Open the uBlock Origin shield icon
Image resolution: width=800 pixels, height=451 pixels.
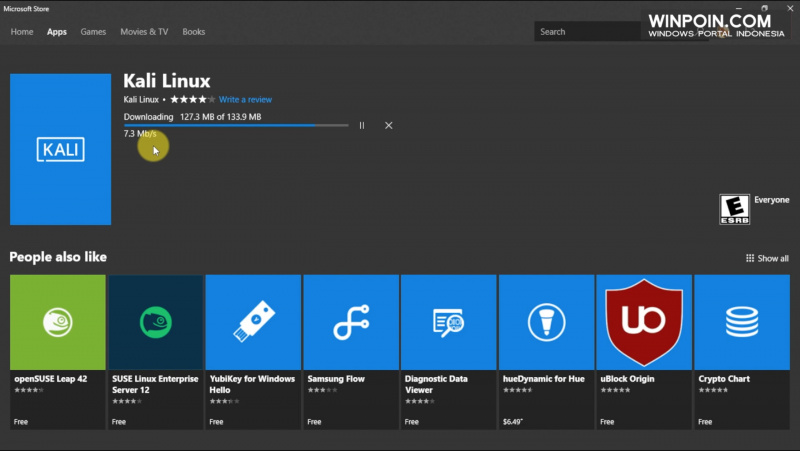pos(644,322)
